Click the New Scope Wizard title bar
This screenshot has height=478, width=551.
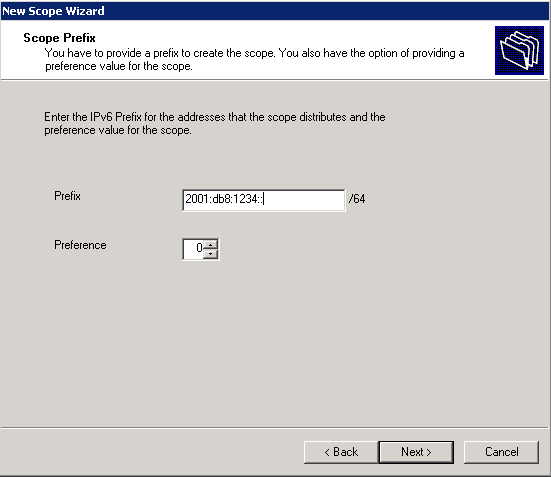[x=276, y=11]
